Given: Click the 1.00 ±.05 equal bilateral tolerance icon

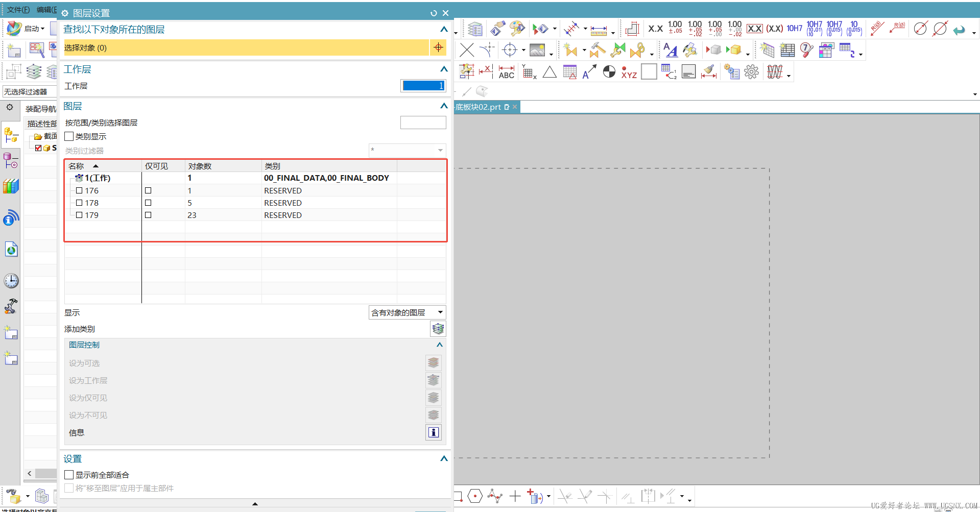Looking at the screenshot, I should 675,28.
